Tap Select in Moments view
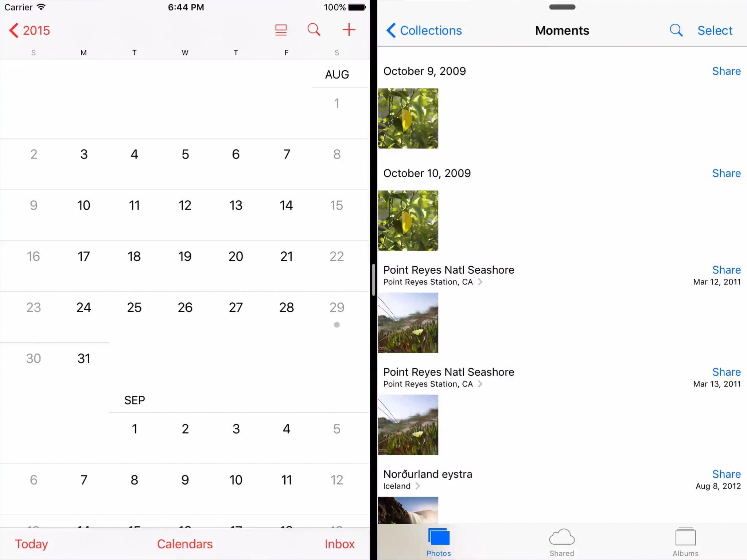 pyautogui.click(x=715, y=30)
